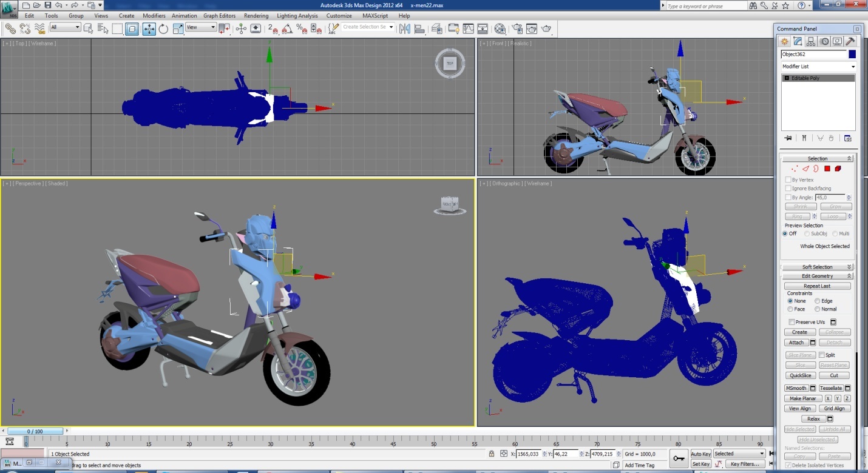Expand the Soft Selection rollout
Viewport: 868px width, 473px height.
(x=817, y=267)
